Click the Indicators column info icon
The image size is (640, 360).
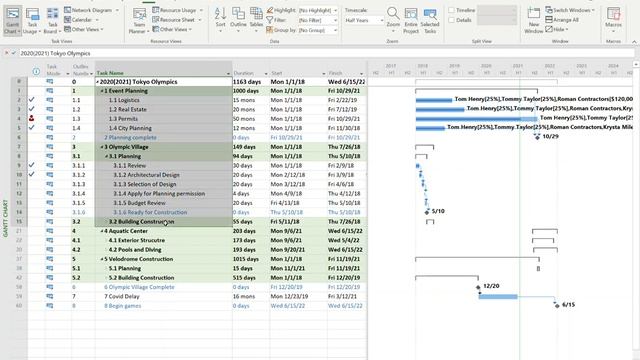36,71
